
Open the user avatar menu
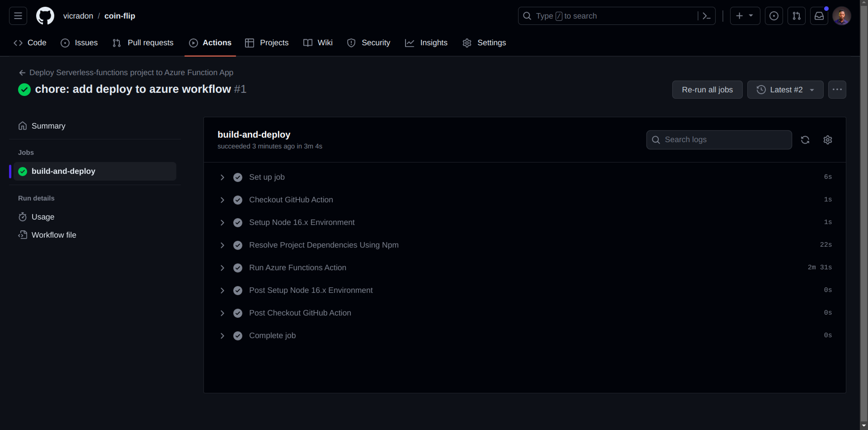pyautogui.click(x=841, y=16)
